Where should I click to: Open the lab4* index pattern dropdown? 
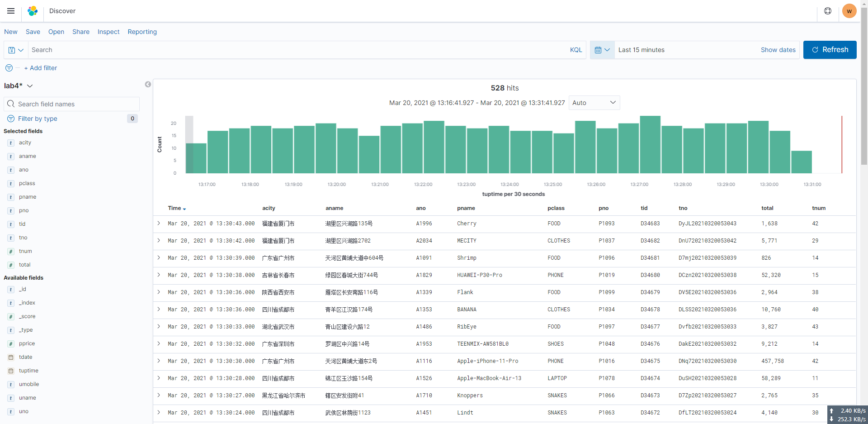[19, 86]
